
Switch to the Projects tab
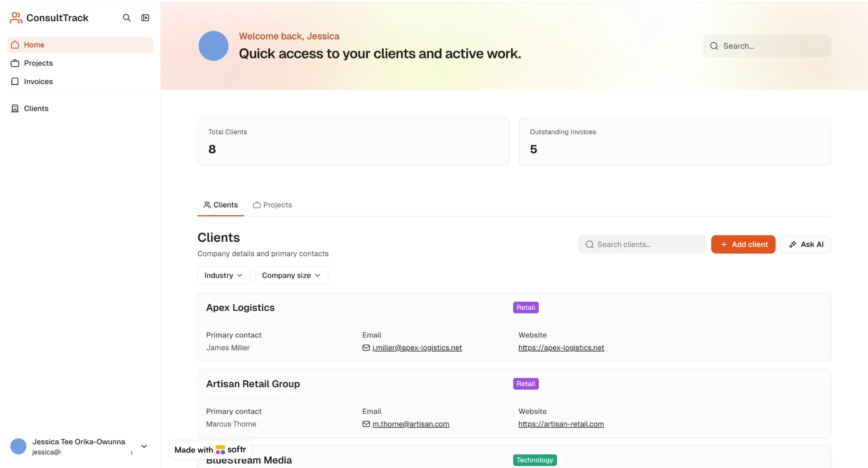(x=273, y=205)
